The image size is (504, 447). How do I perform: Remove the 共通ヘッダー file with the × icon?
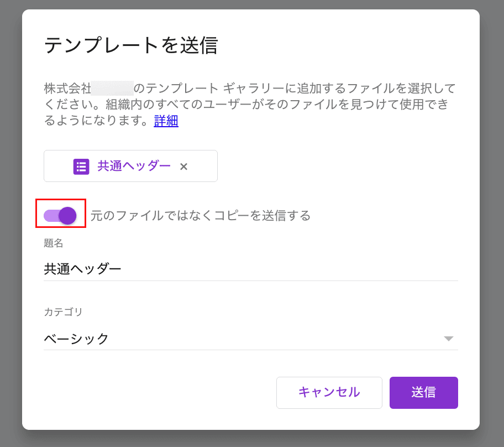pyautogui.click(x=183, y=167)
